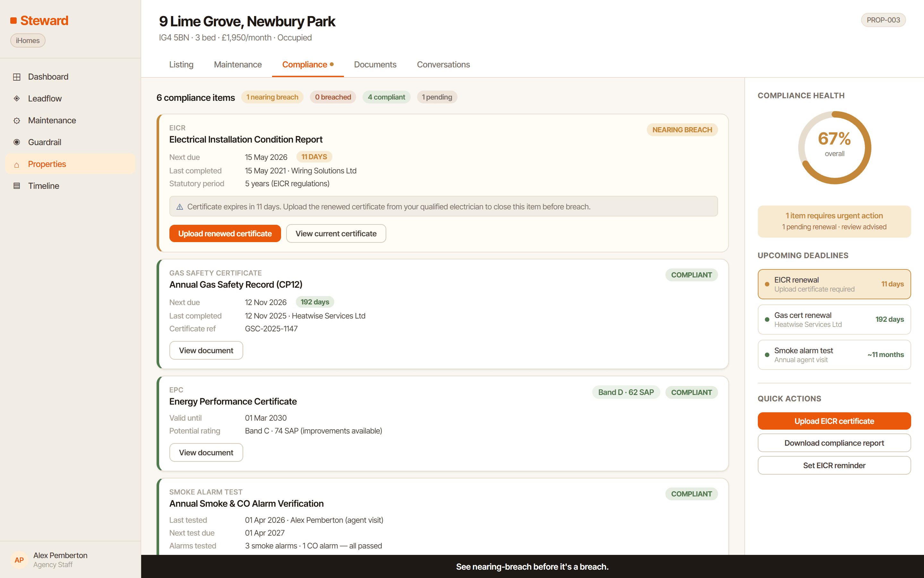Open the EICR renewal deadline card
The width and height of the screenshot is (924, 578).
click(x=834, y=285)
